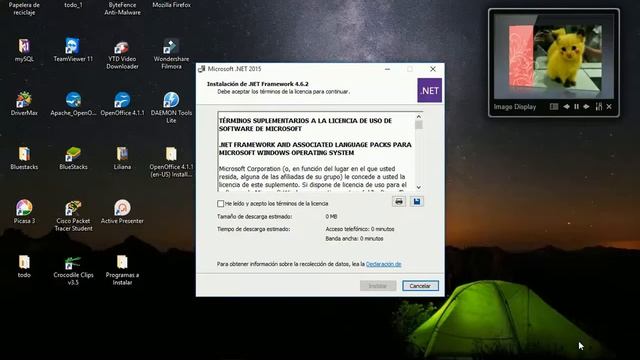
Task: Click the "Tamaño de descarga estimado:" label
Action: 255,216
